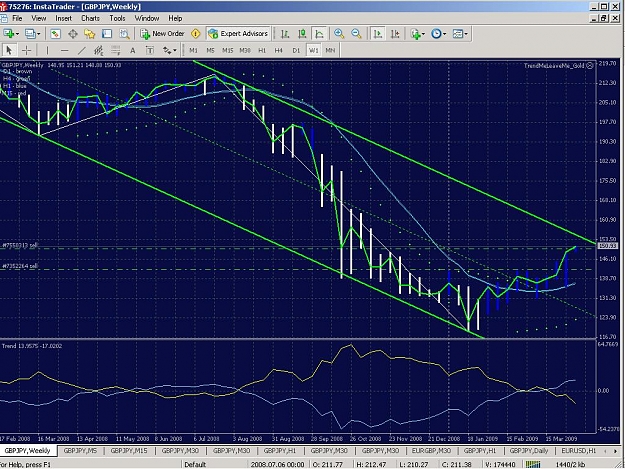Open the View menu
625x469 pixels.
(x=39, y=18)
